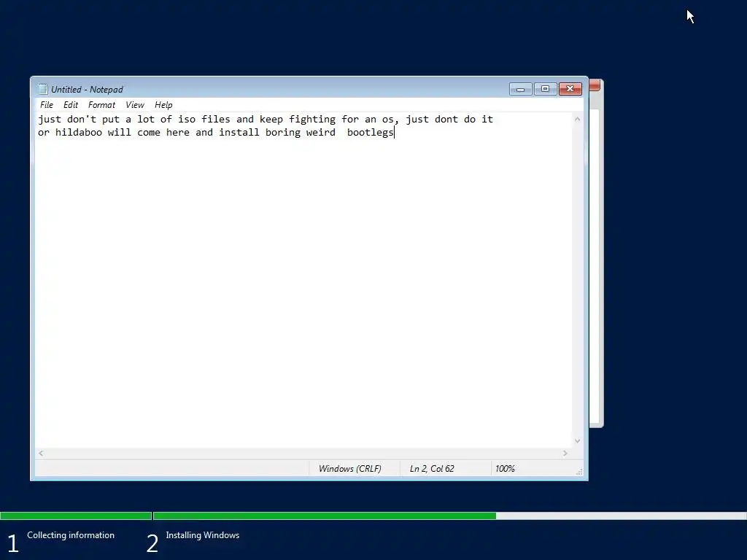
Task: Click the word hildaboo in the text
Action: pyautogui.click(x=79, y=133)
